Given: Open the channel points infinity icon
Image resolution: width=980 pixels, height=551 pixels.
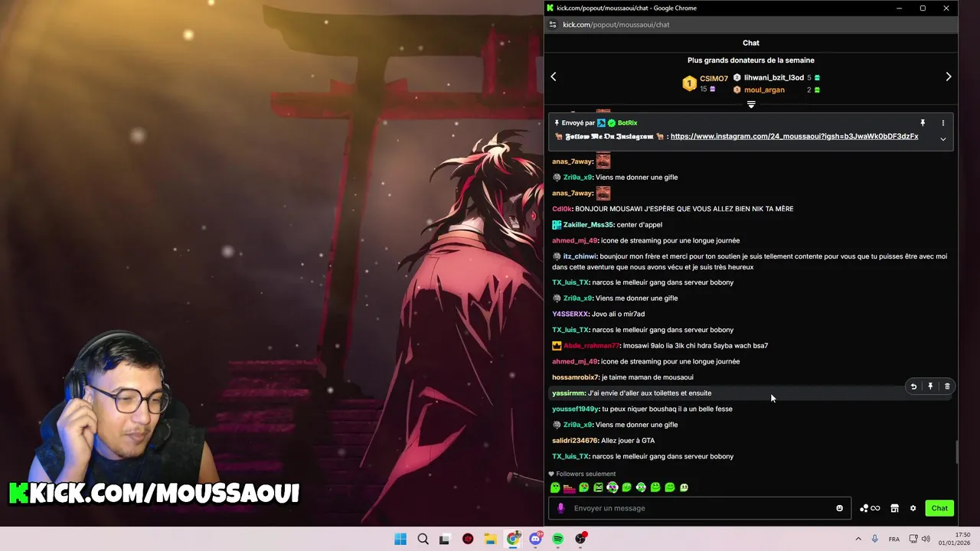Looking at the screenshot, I should point(870,508).
